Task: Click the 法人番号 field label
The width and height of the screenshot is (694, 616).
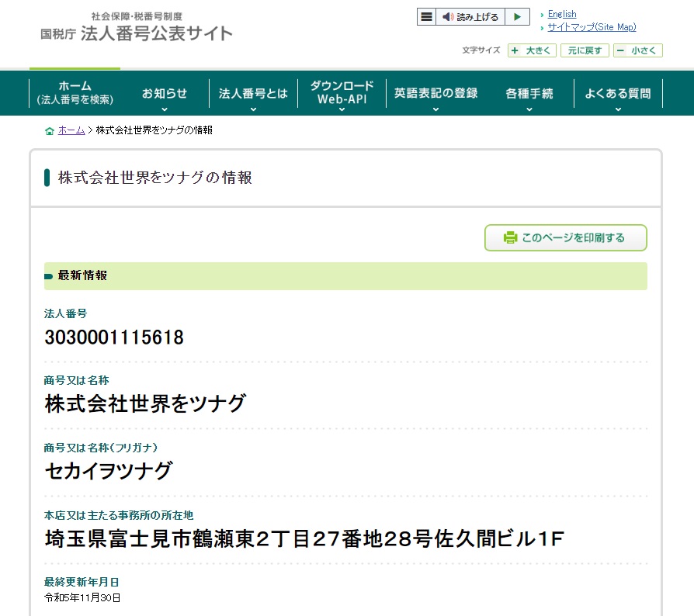Action: click(x=65, y=313)
